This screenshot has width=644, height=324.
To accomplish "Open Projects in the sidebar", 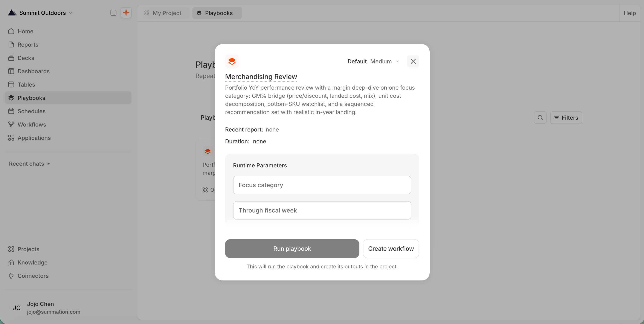I will (68, 249).
